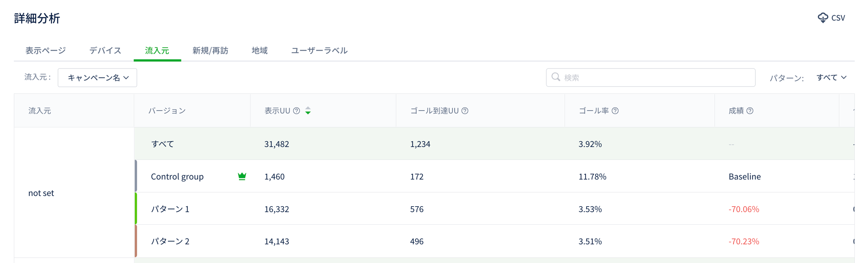Click the brown パターン 2 color bar
868x263 pixels.
click(x=136, y=241)
